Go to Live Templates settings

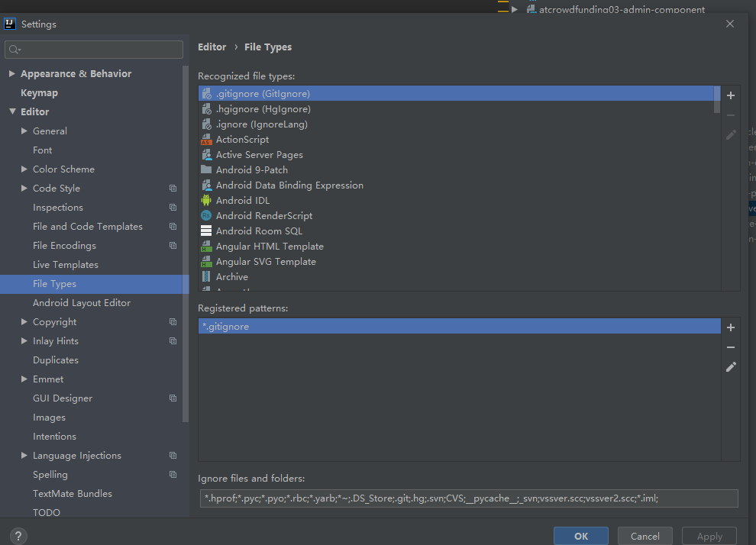[66, 265]
